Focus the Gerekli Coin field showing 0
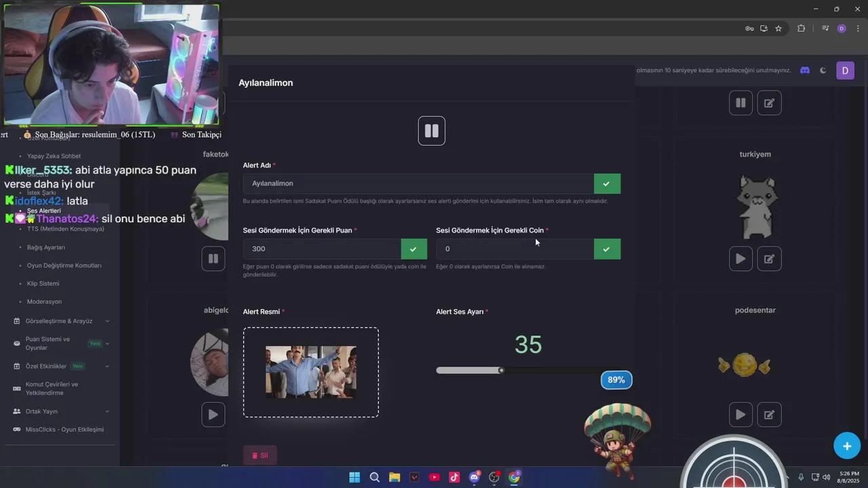 pyautogui.click(x=515, y=249)
